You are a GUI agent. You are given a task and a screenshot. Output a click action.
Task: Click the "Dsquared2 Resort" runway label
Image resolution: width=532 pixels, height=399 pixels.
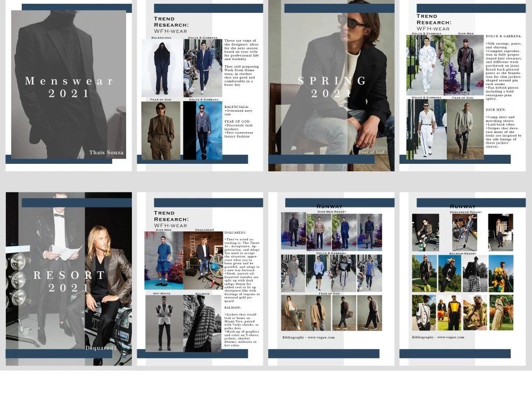click(465, 212)
